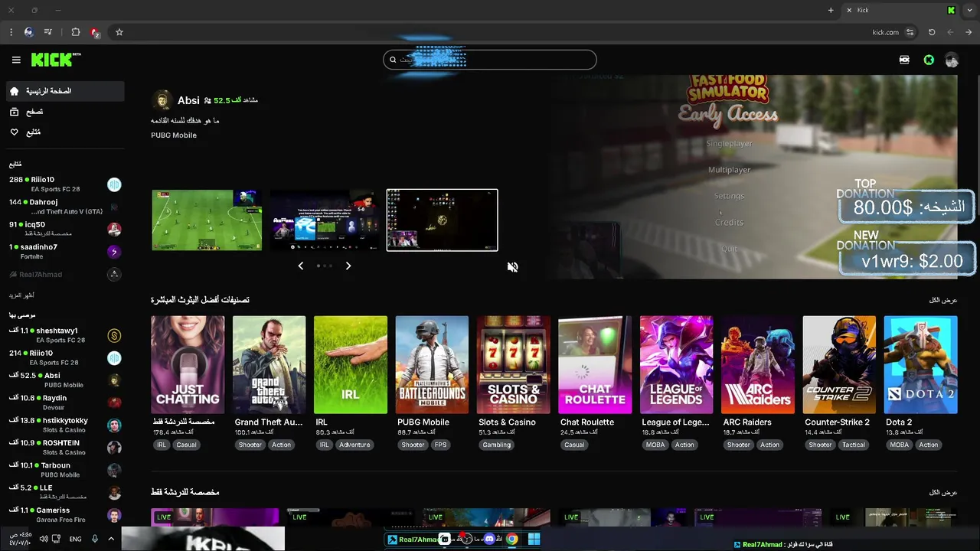Viewport: 980px width, 551px height.
Task: Click the red extension icon with badge
Action: [95, 32]
